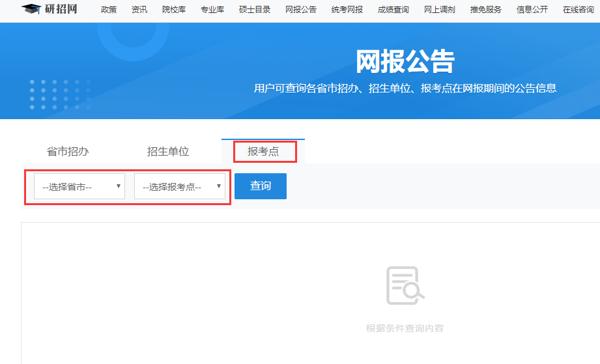Visit 信息公开 navigation link

(532, 10)
